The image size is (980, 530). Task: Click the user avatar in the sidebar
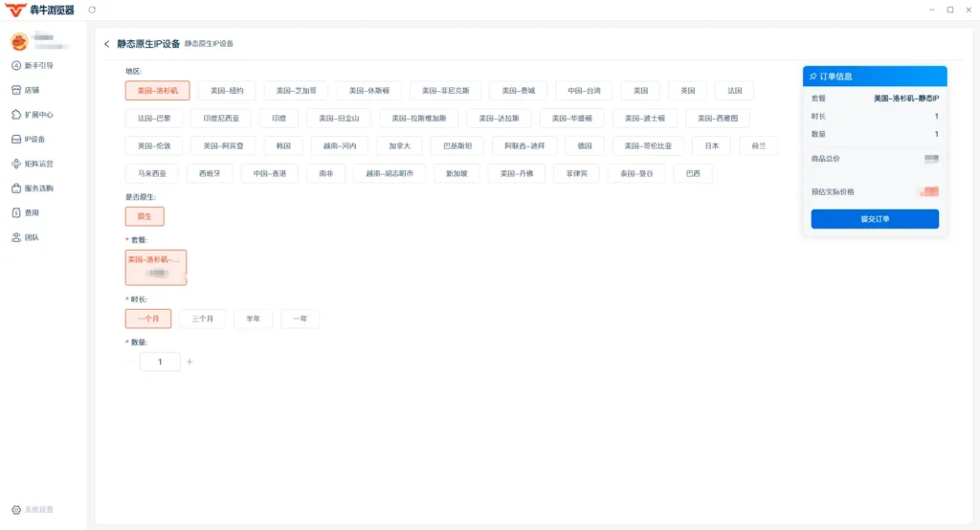tap(19, 41)
